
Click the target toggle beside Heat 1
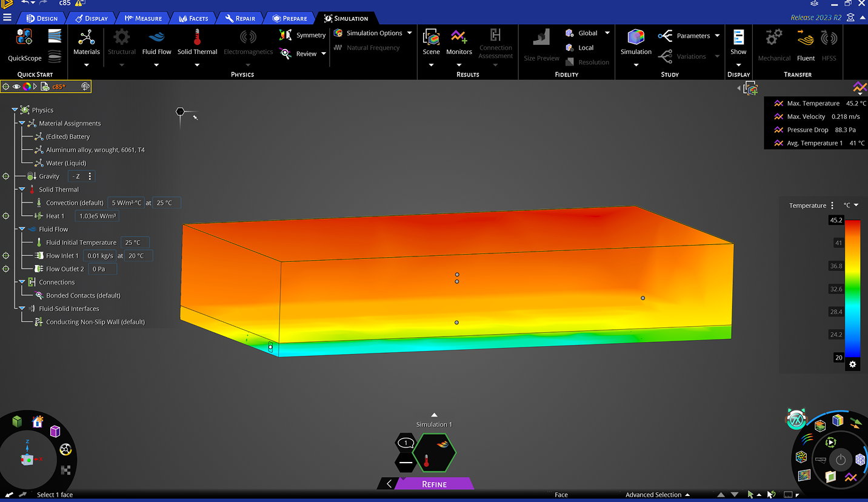point(6,216)
